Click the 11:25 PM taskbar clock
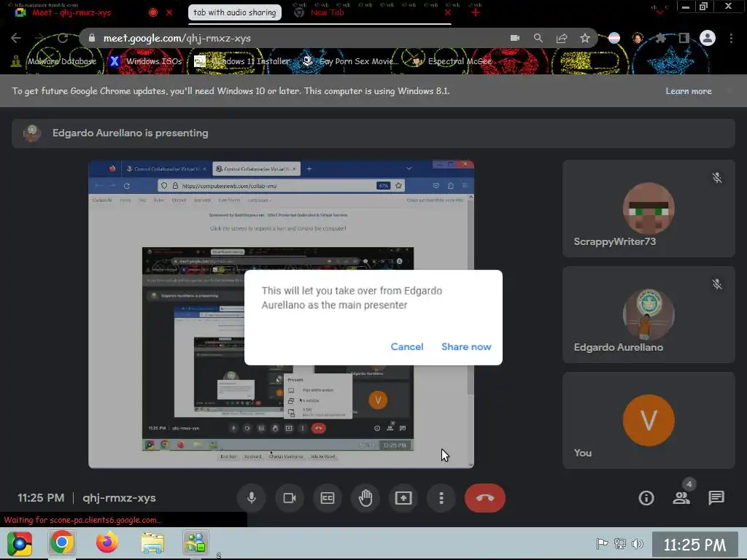The width and height of the screenshot is (747, 560). point(694,544)
